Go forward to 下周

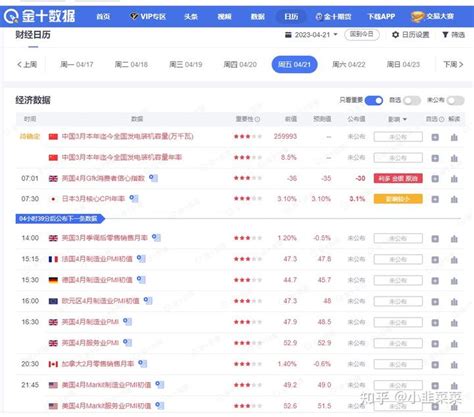(453, 64)
